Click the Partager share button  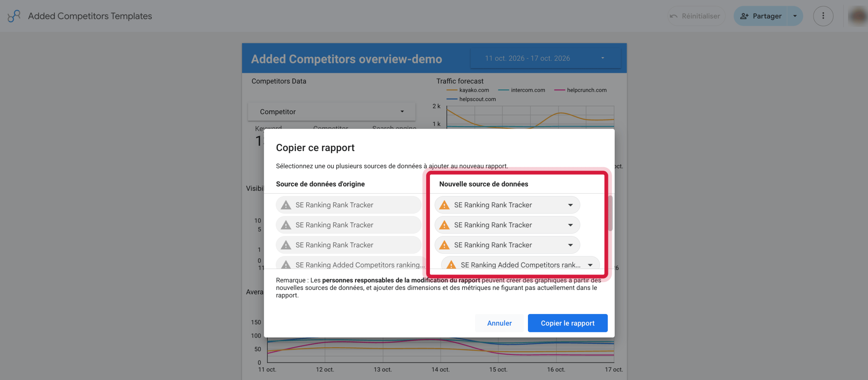(761, 16)
